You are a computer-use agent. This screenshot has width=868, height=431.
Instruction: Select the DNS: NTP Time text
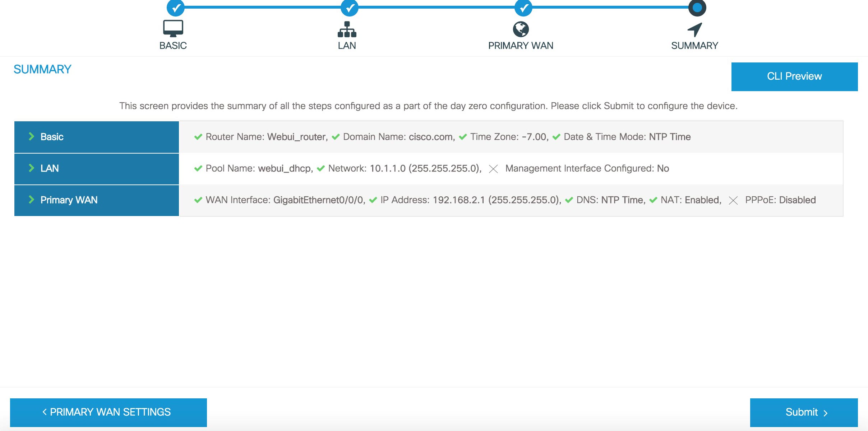point(611,200)
